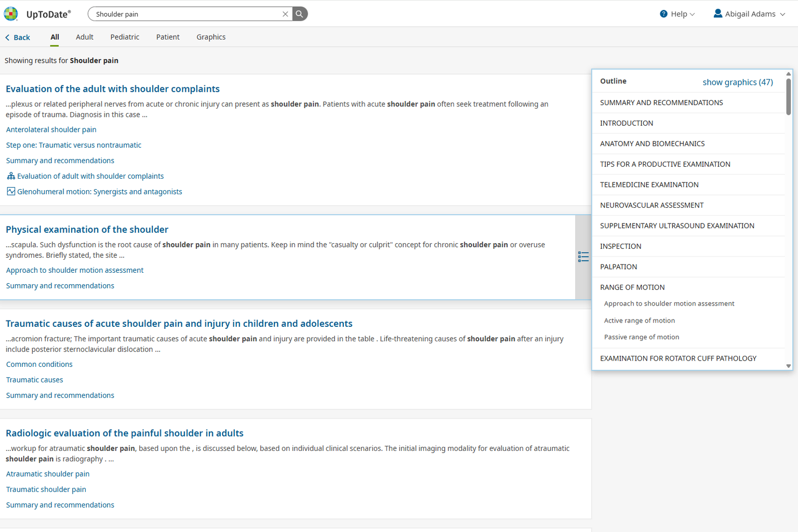Open Physical examination of the shoulder topic
This screenshot has height=532, width=798.
click(87, 229)
